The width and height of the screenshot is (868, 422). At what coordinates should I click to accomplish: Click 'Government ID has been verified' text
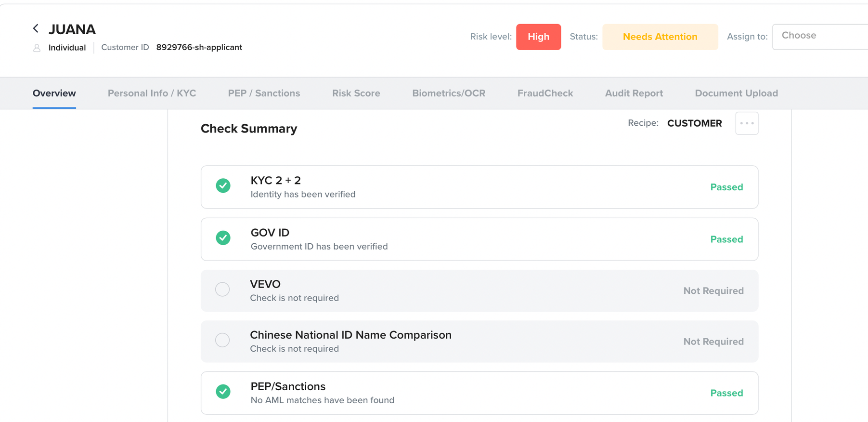(319, 247)
